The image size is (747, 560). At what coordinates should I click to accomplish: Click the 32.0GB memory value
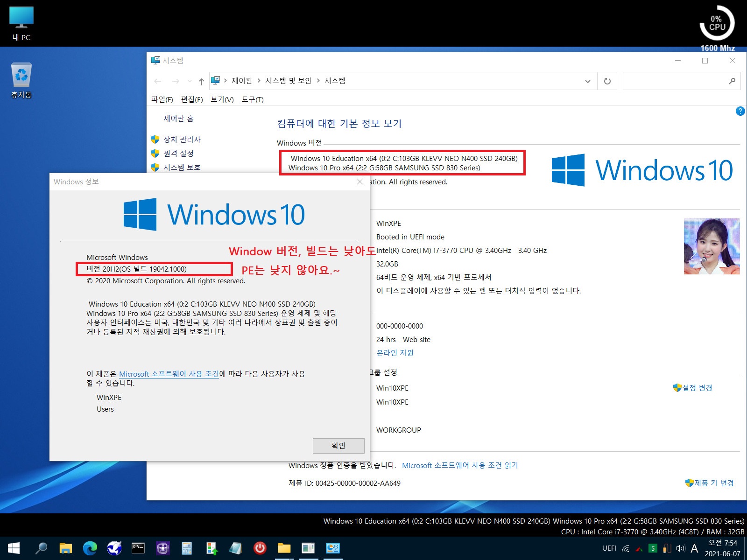[x=387, y=264]
